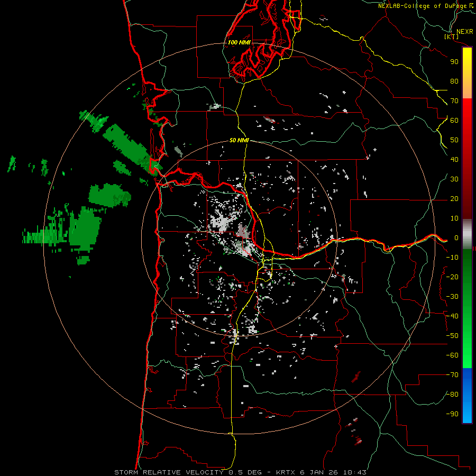This screenshot has width=476, height=476.
Task: Click the "-40" scale value
Action: click(452, 316)
